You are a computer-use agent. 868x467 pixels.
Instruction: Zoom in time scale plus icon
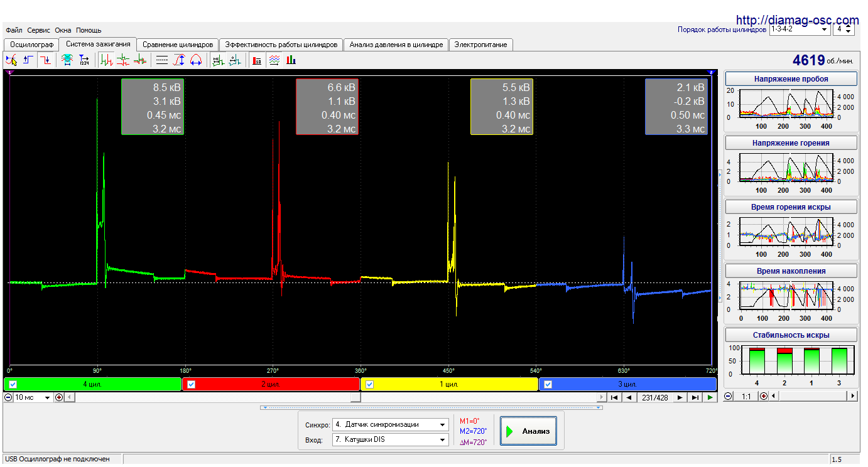pos(59,397)
